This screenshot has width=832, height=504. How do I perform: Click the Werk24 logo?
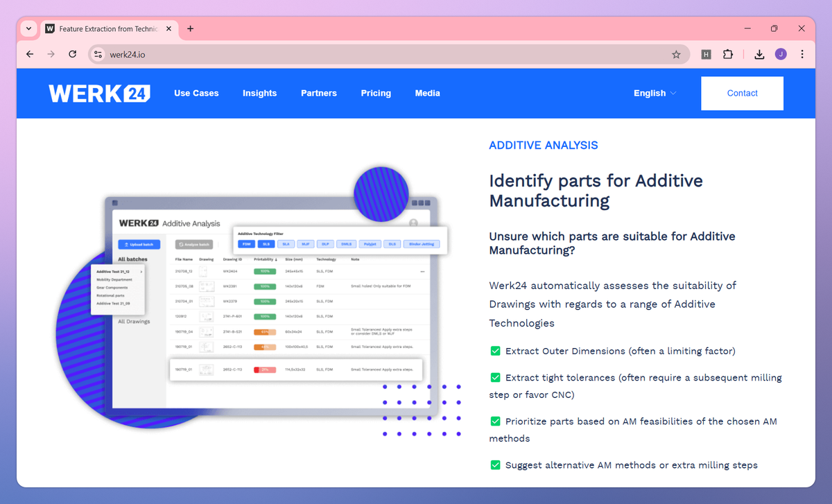[99, 94]
